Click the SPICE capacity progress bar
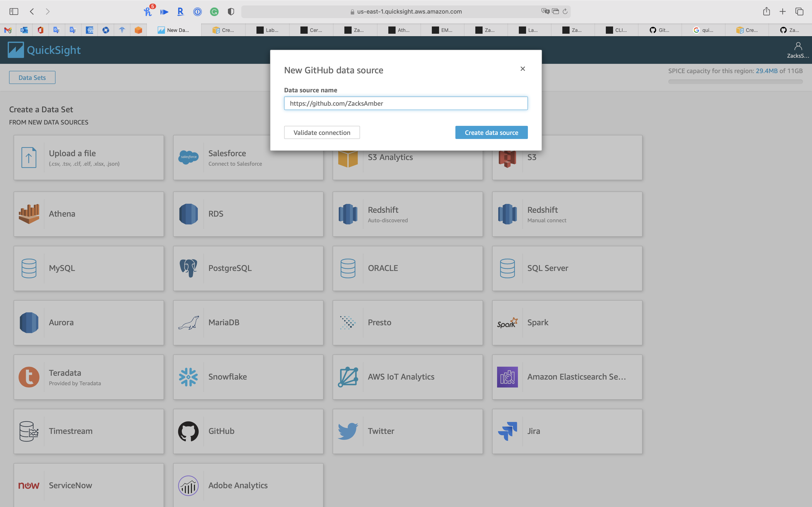The image size is (812, 507). point(735,81)
